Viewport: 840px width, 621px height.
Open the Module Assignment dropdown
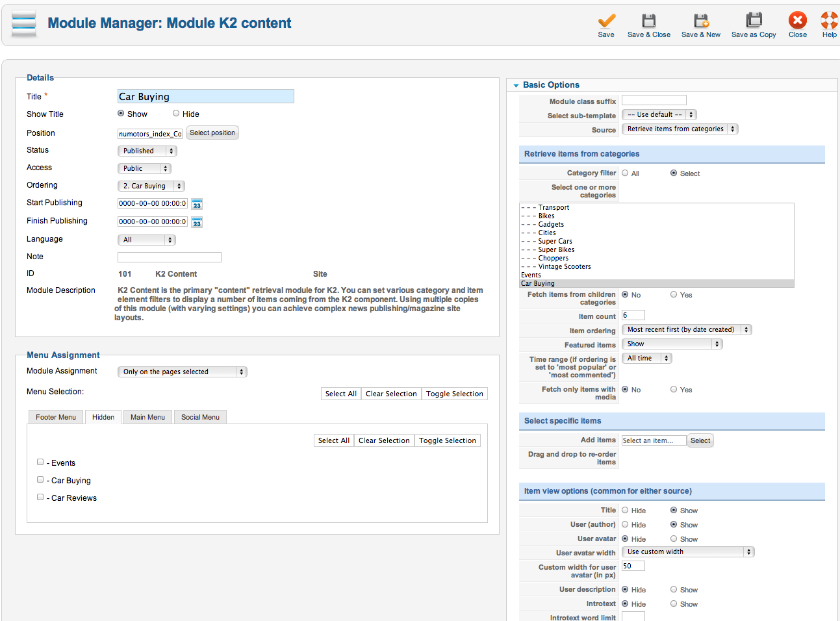tap(183, 372)
